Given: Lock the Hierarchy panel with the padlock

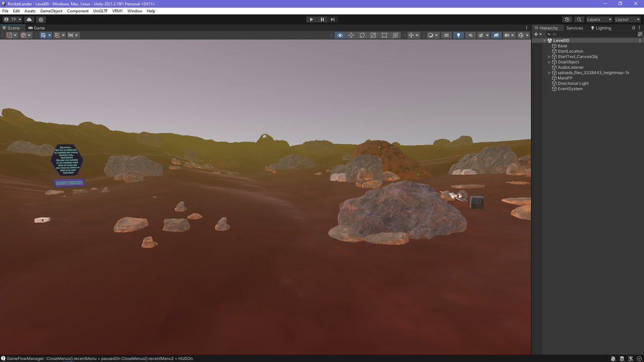Looking at the screenshot, I should [633, 28].
